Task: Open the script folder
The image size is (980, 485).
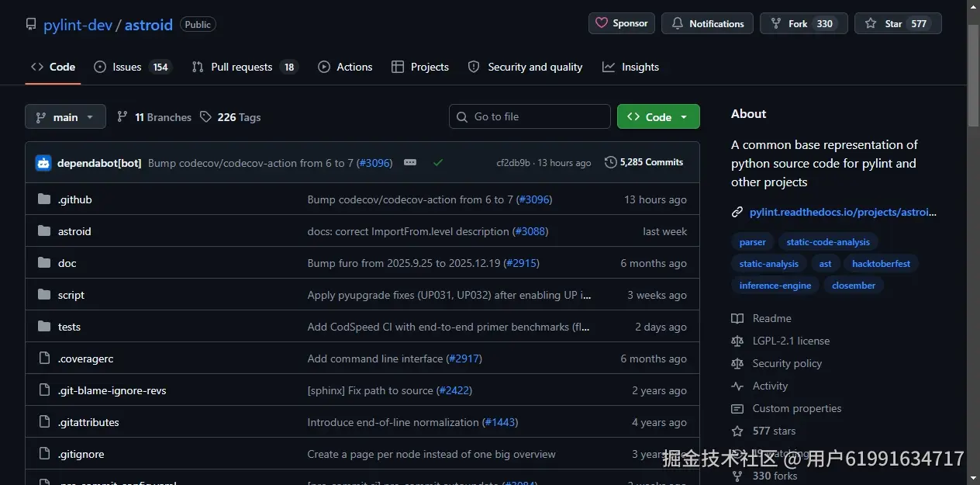Action: click(x=71, y=295)
